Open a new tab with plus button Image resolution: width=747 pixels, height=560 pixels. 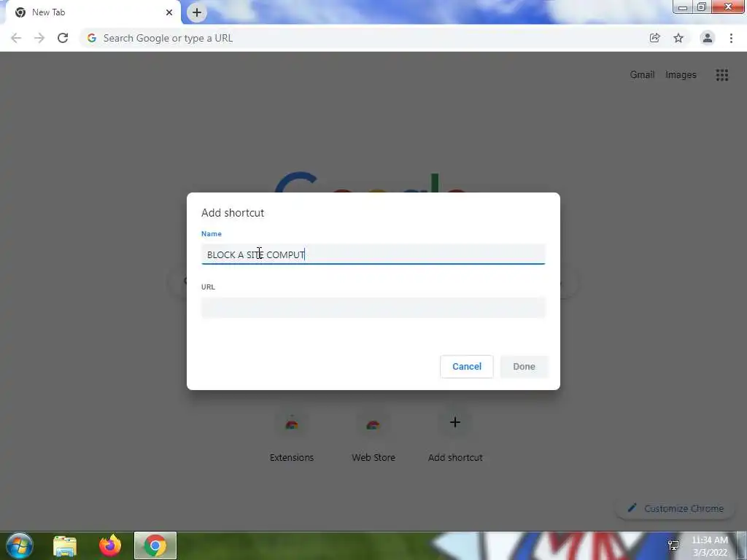197,12
